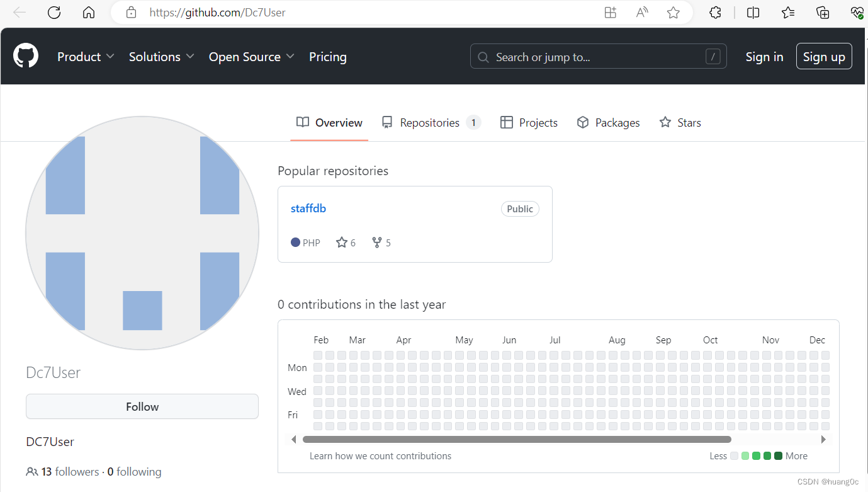Click the magnifier icon in search box
Viewport: 868px width, 492px height.
click(x=483, y=57)
